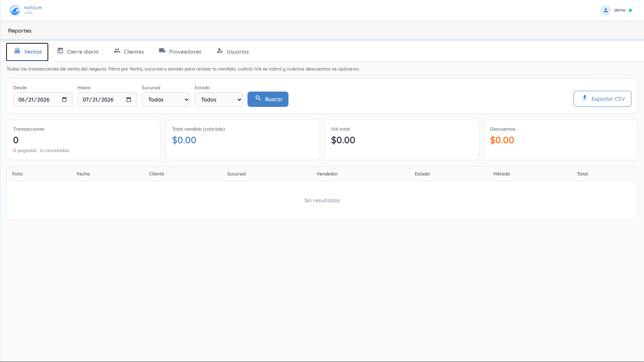Click the Buscar button

(268, 99)
